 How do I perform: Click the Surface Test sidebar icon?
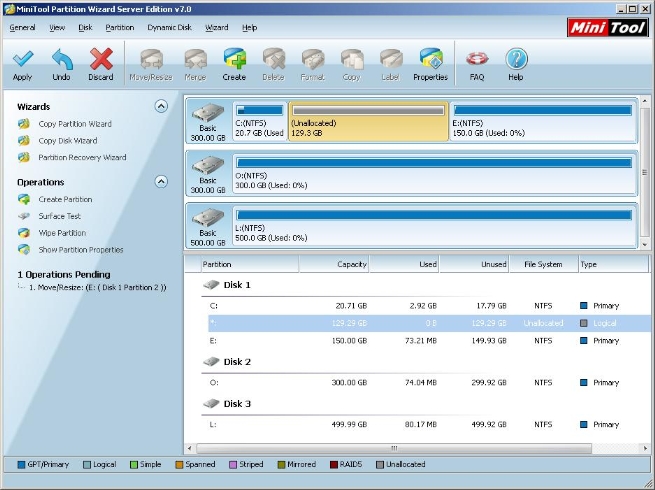pyautogui.click(x=24, y=216)
